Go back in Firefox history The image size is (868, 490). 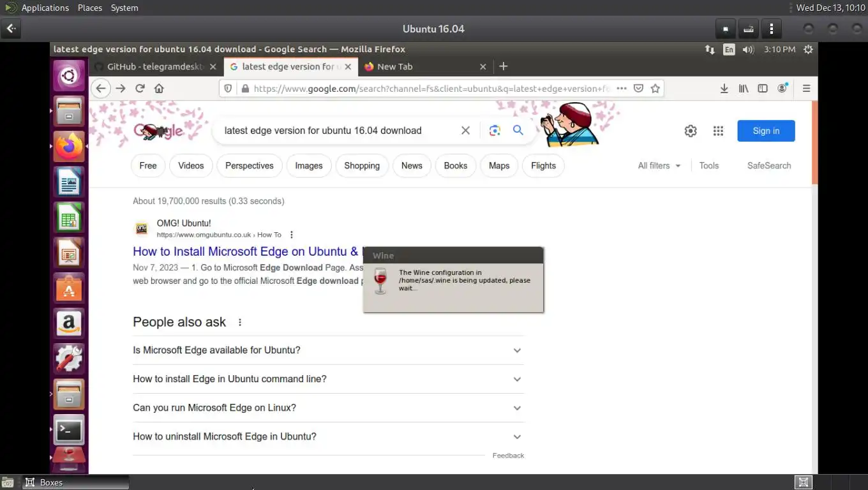click(101, 89)
